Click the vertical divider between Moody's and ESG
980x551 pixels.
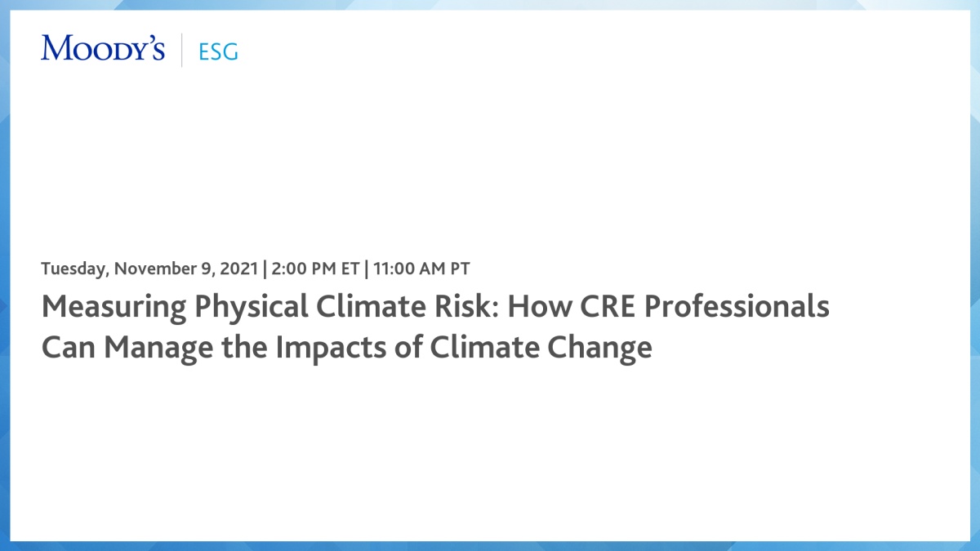pyautogui.click(x=182, y=50)
